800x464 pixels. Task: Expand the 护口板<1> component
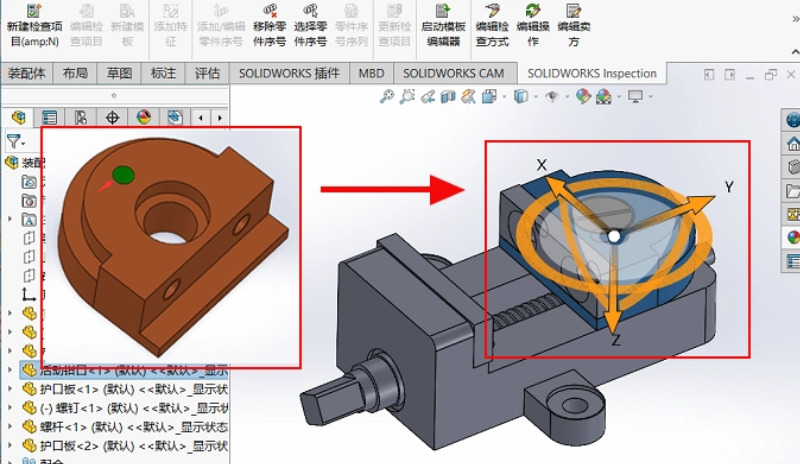click(x=10, y=388)
